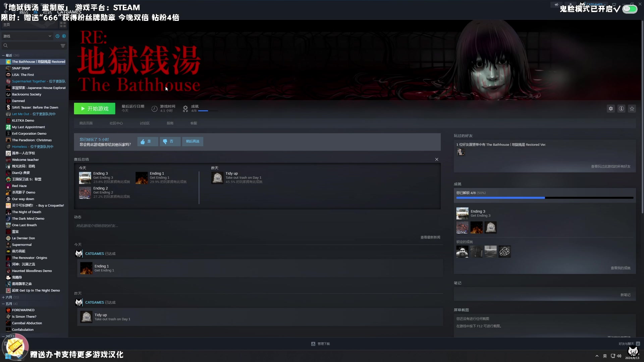Click the library grid view icon
Screen dimensions: 644x362
[x=63, y=25]
